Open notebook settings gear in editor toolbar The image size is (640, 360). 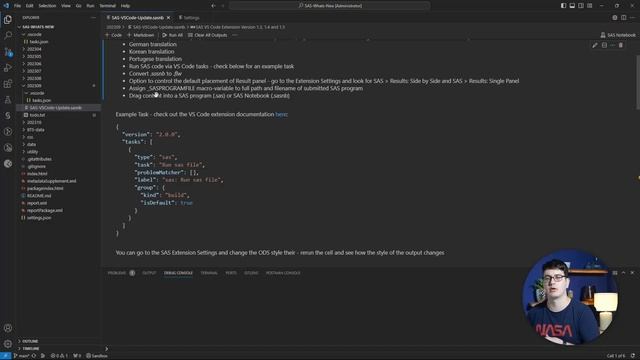[615, 18]
